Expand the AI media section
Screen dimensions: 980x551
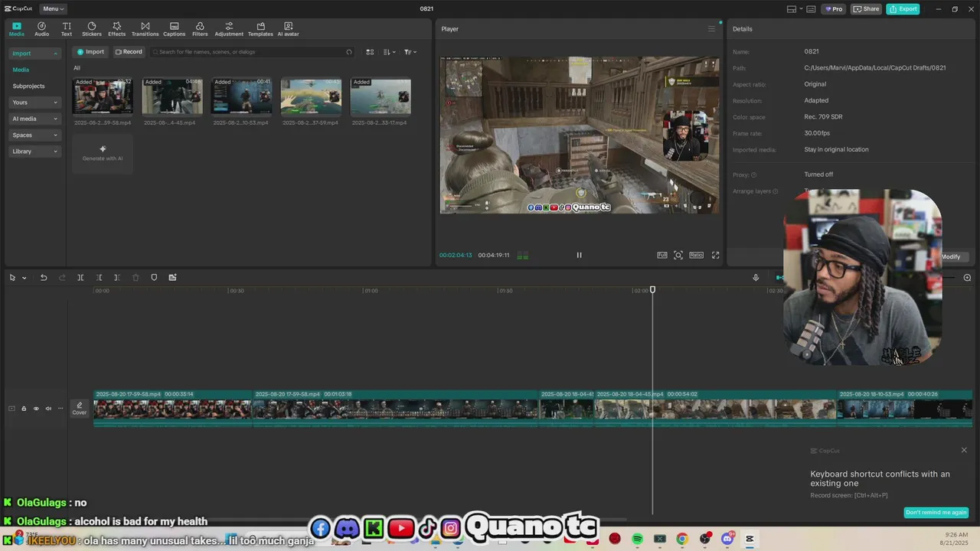pos(34,119)
